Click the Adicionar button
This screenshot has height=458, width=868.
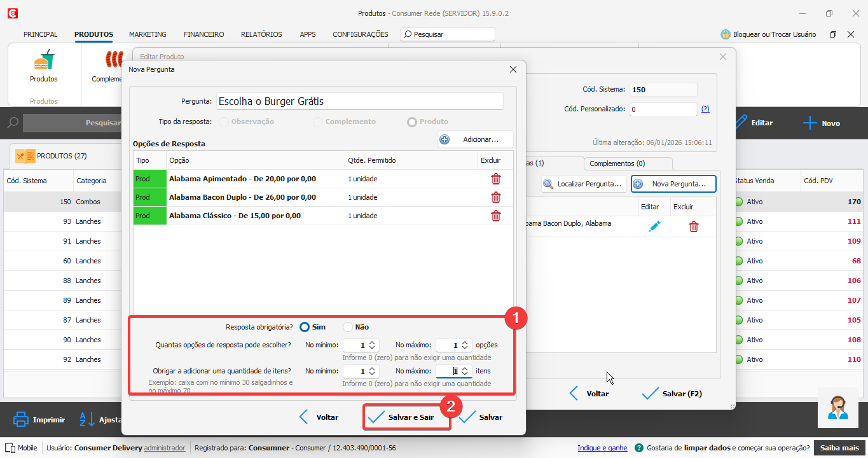click(x=475, y=139)
